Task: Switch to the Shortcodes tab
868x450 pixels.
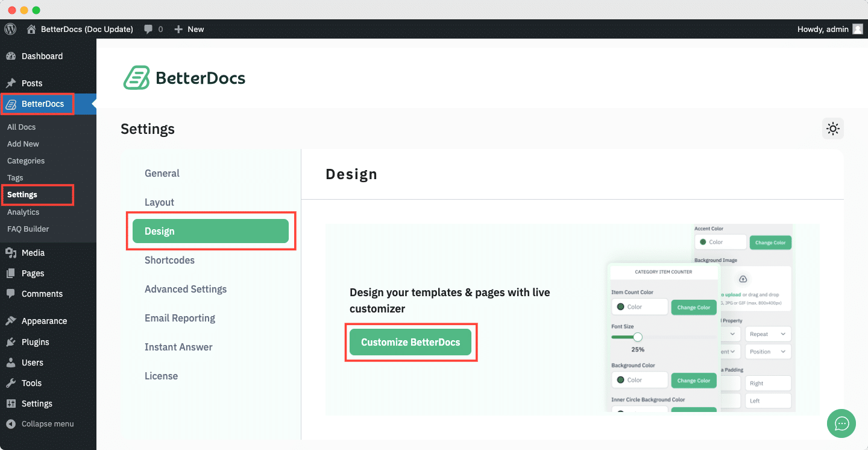Action: pyautogui.click(x=169, y=260)
